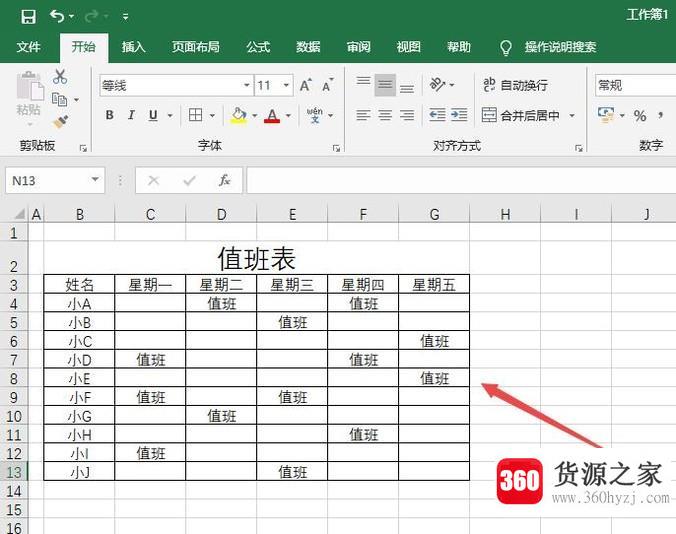Select Middle Align icon
The width and height of the screenshot is (676, 534).
pos(385,84)
